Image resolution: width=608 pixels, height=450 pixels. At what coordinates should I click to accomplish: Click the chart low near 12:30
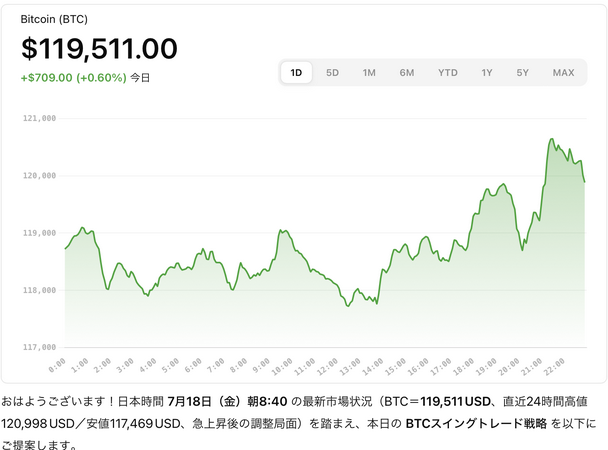pyautogui.click(x=348, y=306)
